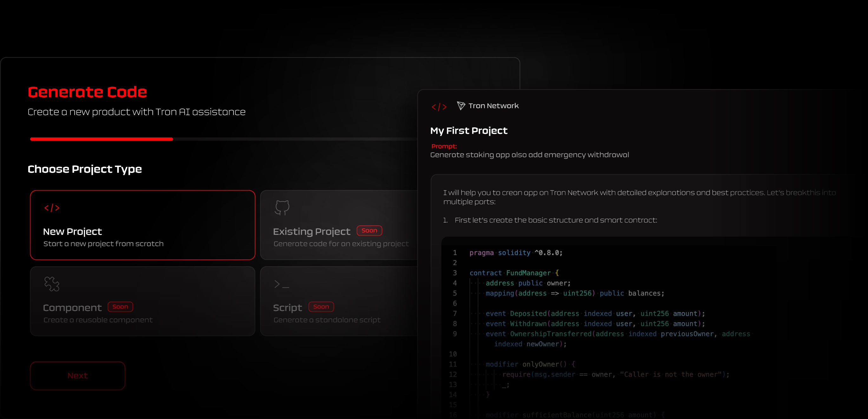
Task: Click the mapping balances code line
Action: click(x=575, y=293)
